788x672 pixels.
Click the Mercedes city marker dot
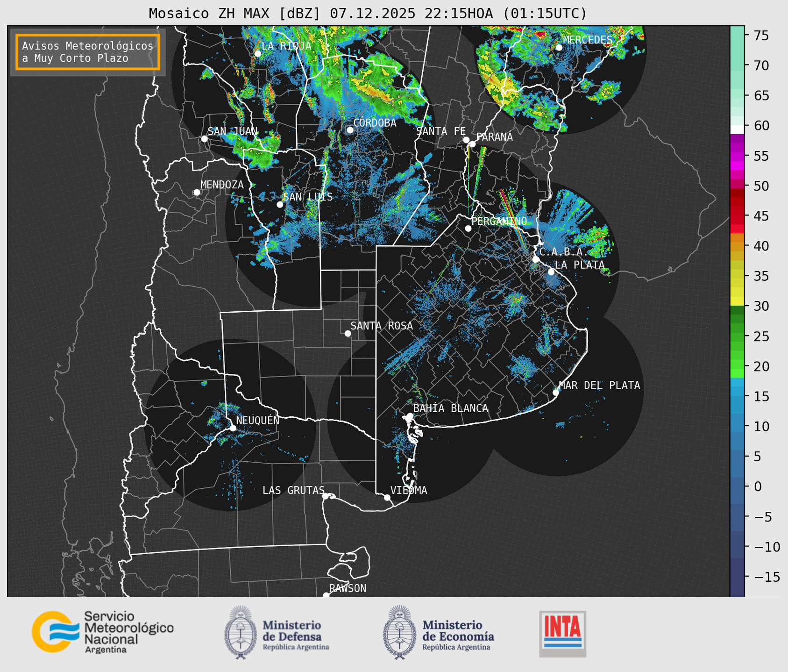[559, 47]
